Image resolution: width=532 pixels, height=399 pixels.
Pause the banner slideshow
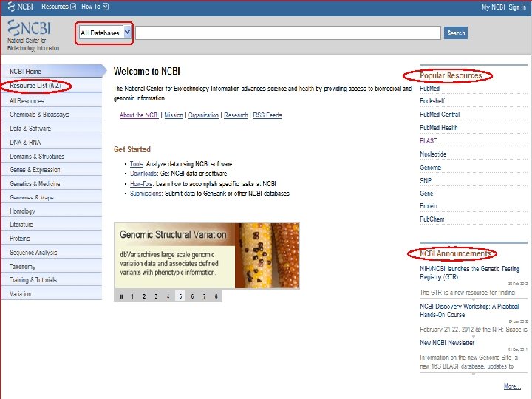tap(121, 296)
